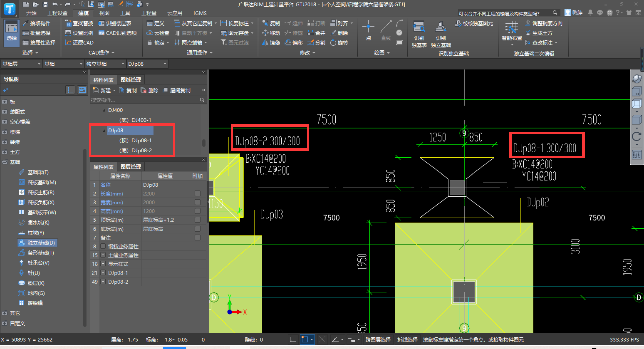Viewport: 644px width, 349px height.
Task: Select the 旋转 rotate tool
Action: 339,43
